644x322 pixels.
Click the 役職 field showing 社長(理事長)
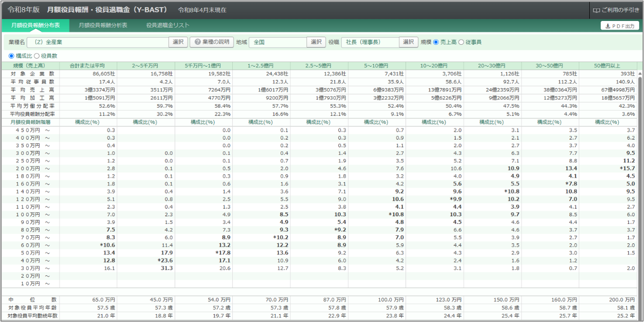pos(370,42)
